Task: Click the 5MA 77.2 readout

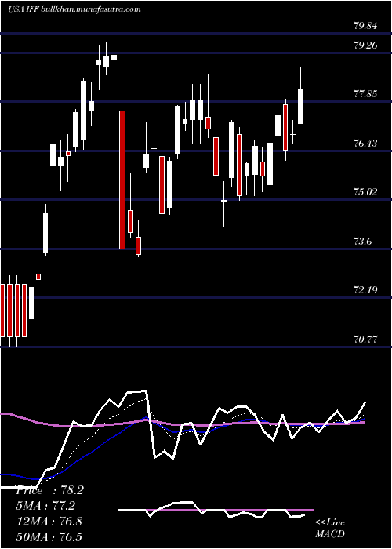Action: 45,506
